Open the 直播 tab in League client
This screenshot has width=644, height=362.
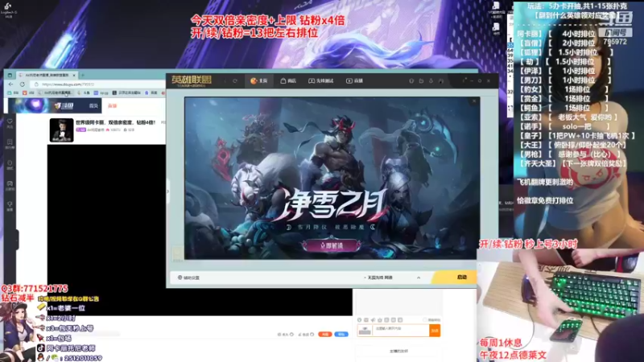tap(354, 81)
